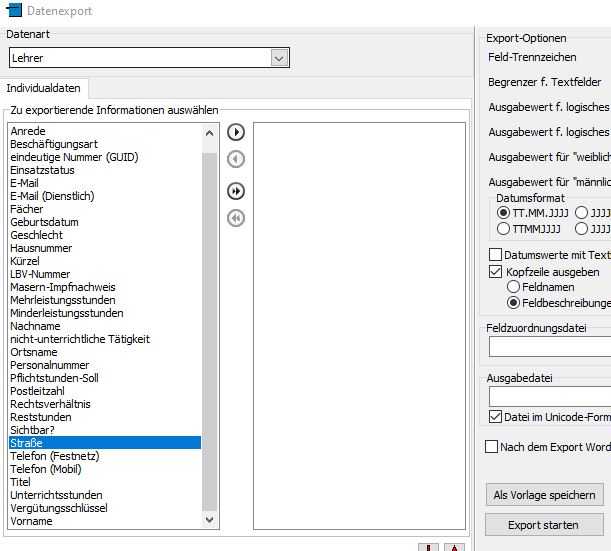
Task: Click the Als Vorlage speichern button
Action: tap(544, 495)
